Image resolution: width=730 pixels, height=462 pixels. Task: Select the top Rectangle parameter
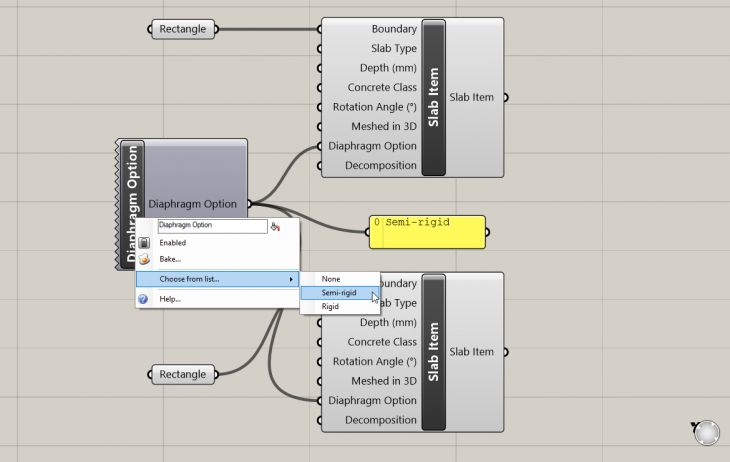(x=182, y=29)
